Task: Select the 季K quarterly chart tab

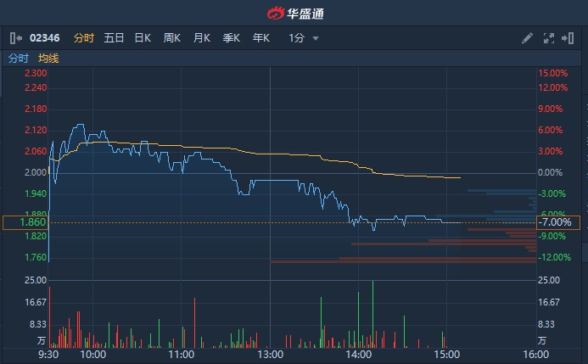Action: point(231,38)
